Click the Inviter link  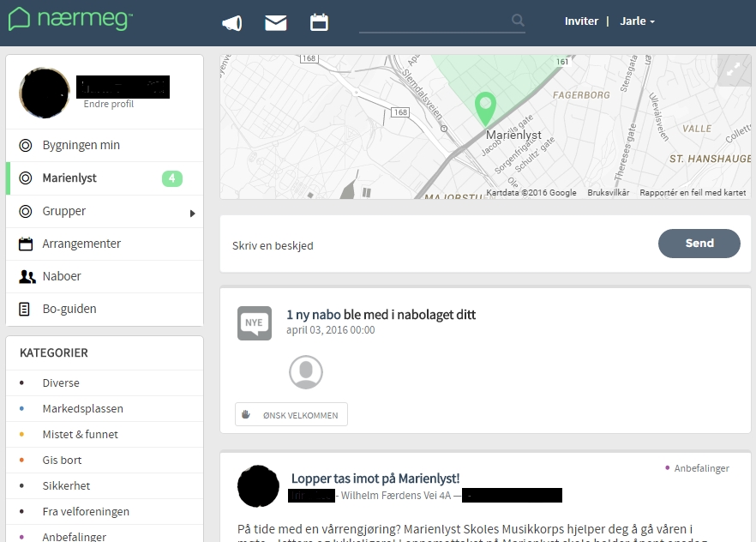[581, 21]
